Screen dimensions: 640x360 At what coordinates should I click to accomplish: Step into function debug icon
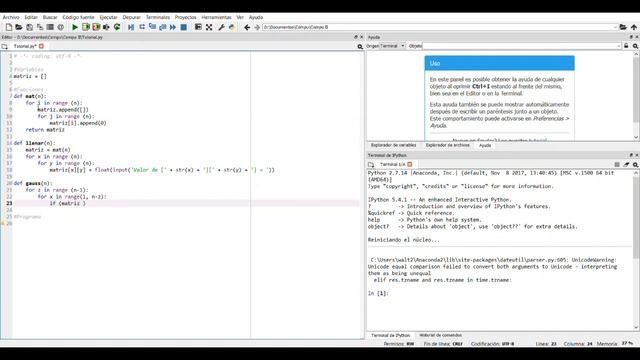point(152,27)
